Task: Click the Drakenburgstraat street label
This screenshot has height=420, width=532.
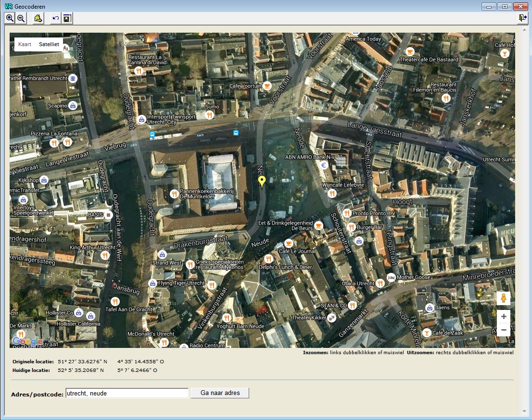Action: coord(201,242)
